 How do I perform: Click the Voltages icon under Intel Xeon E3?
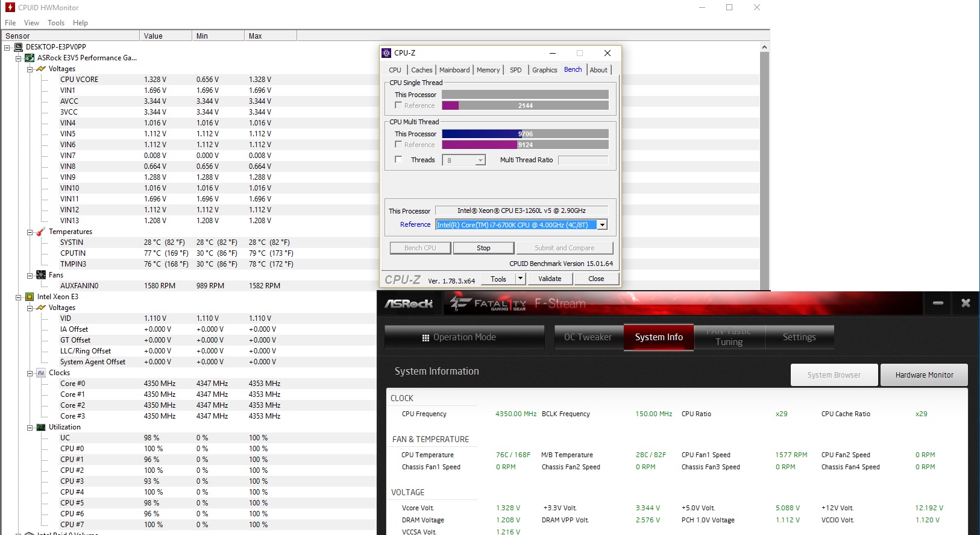[x=41, y=308]
